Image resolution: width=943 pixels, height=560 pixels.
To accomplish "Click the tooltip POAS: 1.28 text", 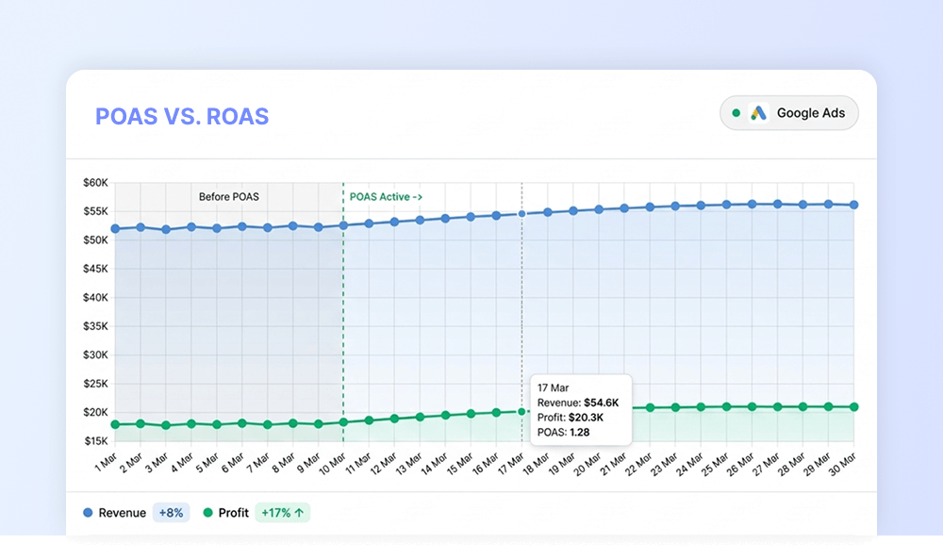I will point(564,432).
